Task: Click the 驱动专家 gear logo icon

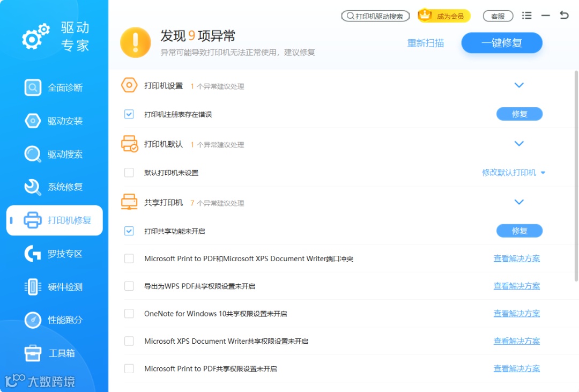Action: point(36,36)
